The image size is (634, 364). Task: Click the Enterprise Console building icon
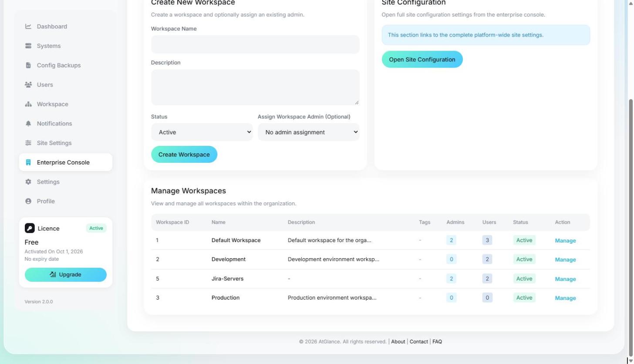point(28,162)
